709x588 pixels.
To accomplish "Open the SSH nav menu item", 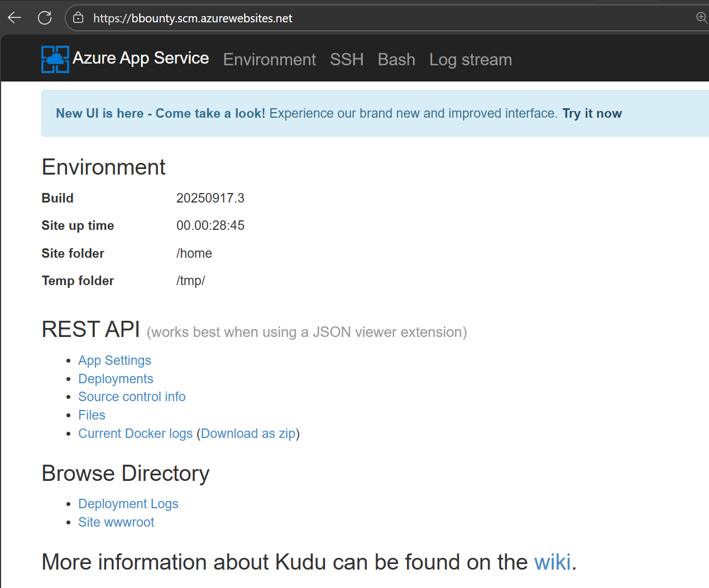I will 346,60.
